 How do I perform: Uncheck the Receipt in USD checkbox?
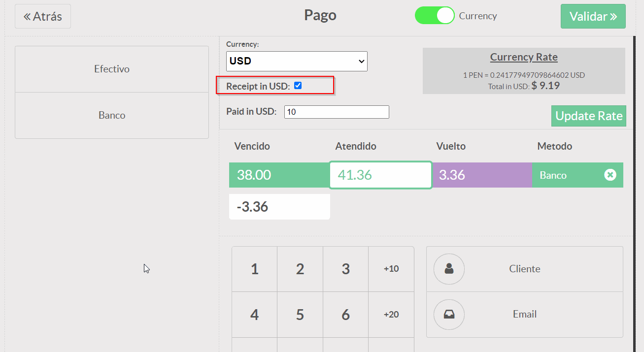pos(298,86)
